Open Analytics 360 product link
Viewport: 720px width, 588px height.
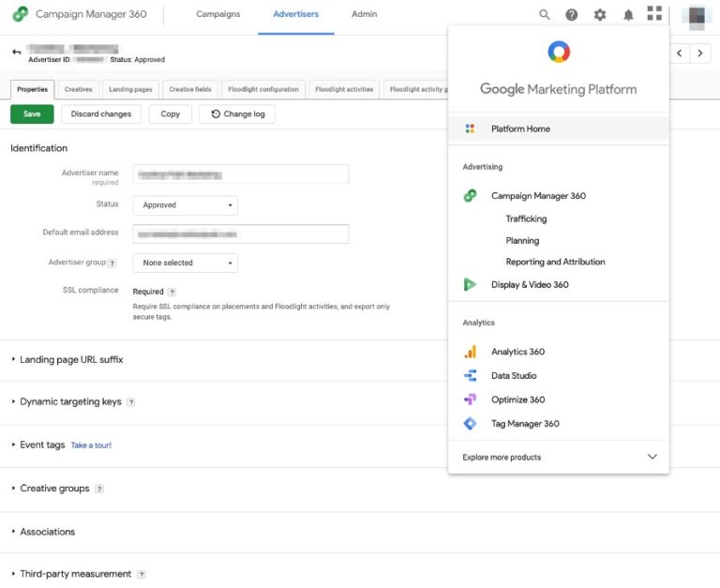(x=517, y=352)
